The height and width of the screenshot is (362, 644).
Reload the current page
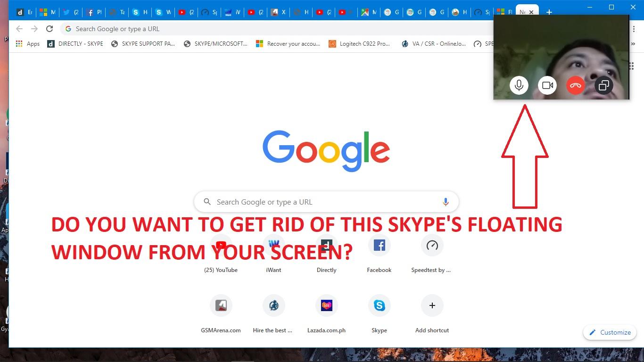(x=50, y=29)
